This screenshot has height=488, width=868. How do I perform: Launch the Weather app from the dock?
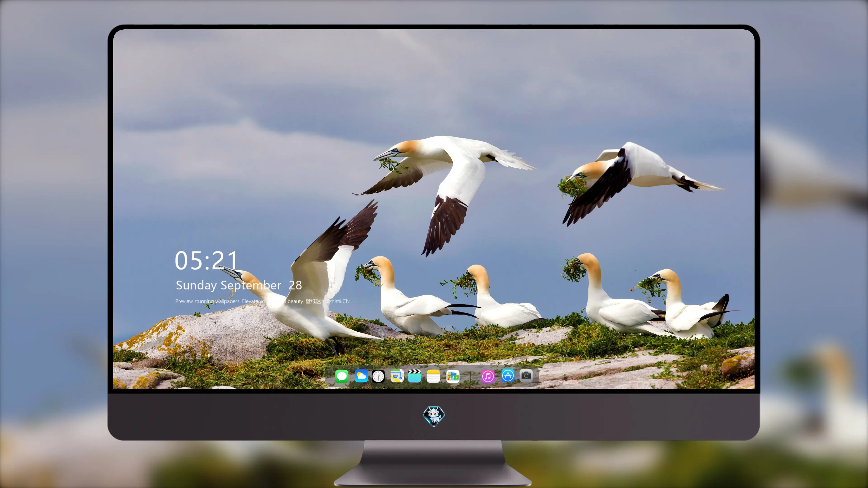(x=361, y=376)
